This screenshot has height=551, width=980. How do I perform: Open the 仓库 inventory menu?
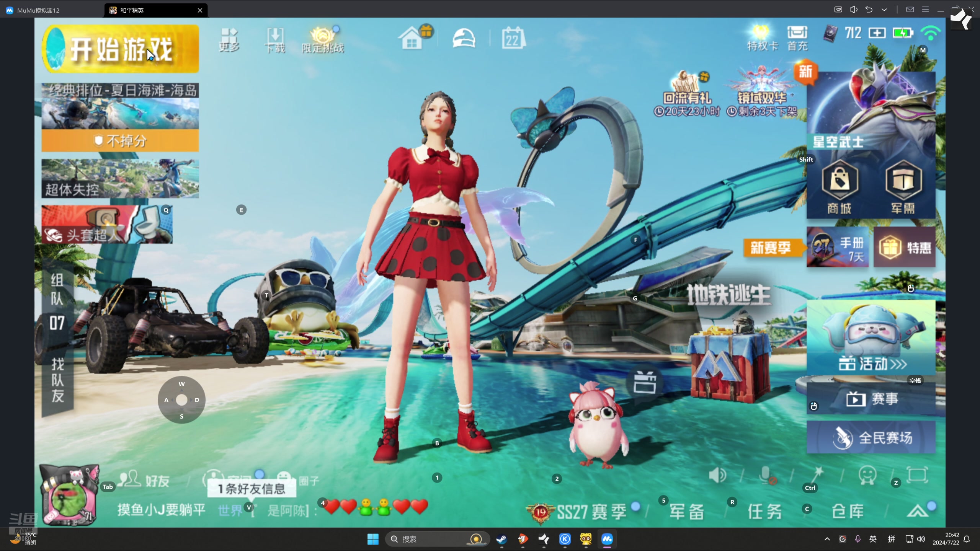click(x=848, y=511)
